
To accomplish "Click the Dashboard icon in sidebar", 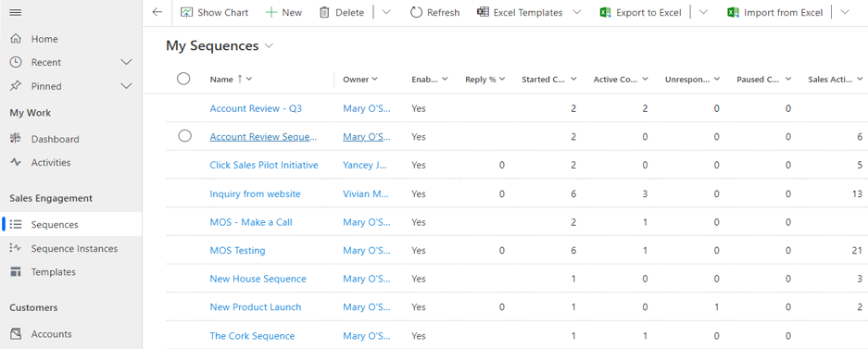I will (x=16, y=139).
